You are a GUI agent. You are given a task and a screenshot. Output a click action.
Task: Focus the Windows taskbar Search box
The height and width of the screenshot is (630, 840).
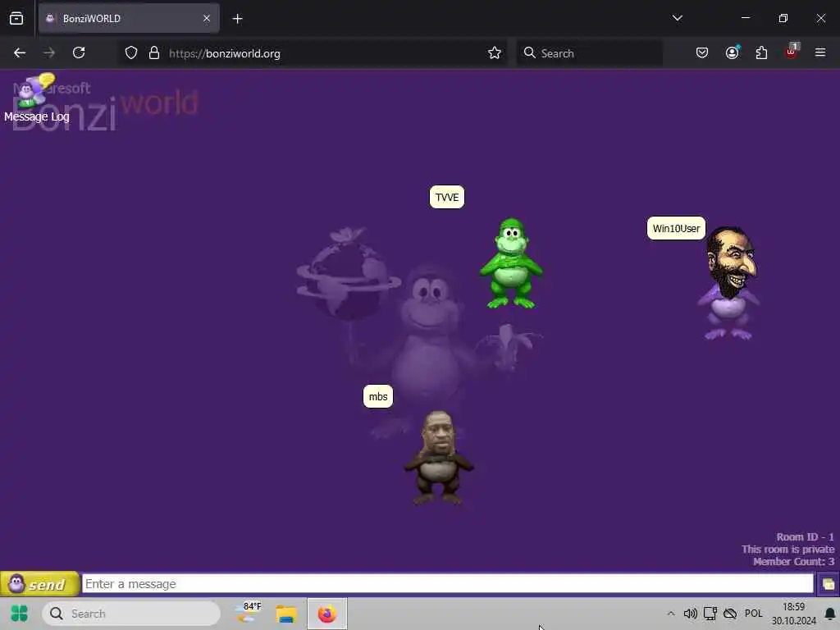[x=131, y=614]
